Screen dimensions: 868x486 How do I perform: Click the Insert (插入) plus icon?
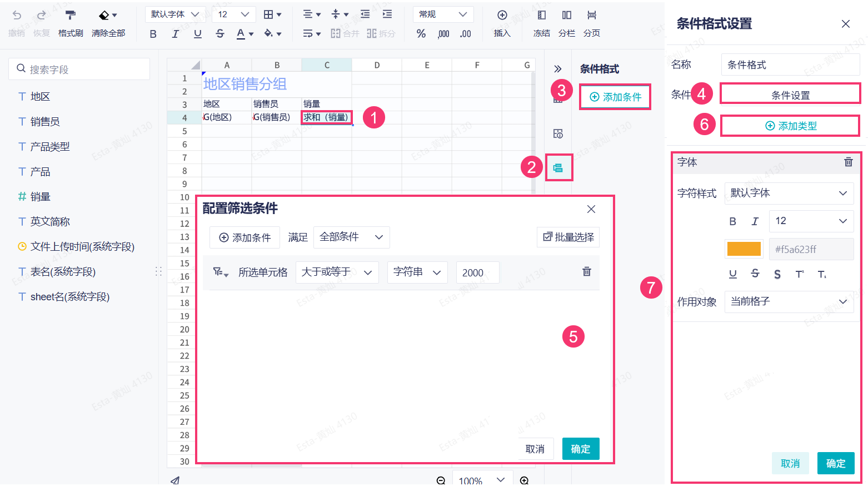pyautogui.click(x=502, y=15)
